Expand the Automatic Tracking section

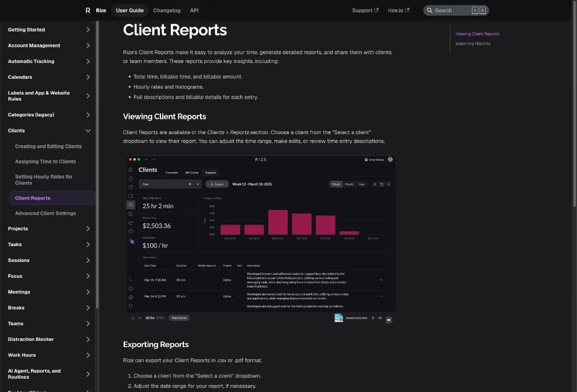tap(49, 61)
